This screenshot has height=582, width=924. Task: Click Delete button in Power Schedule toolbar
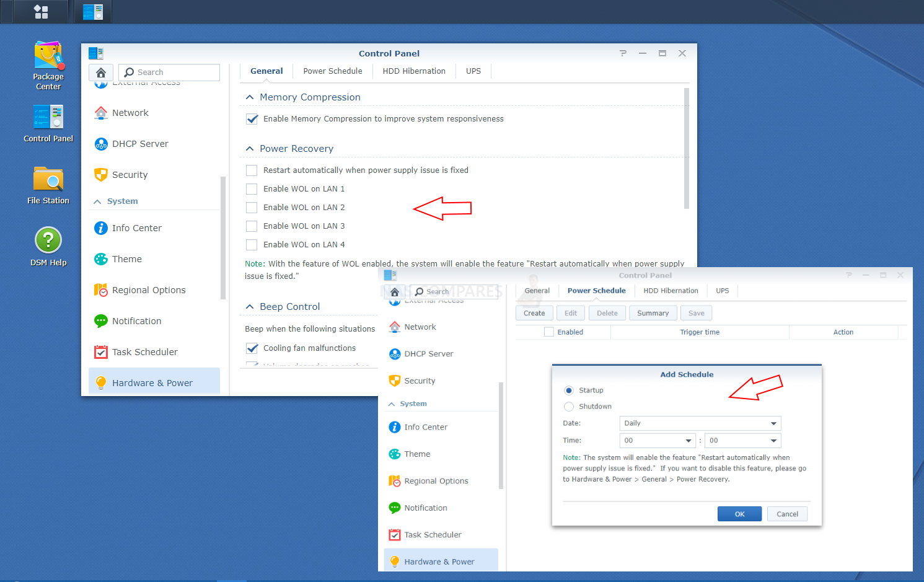coord(607,313)
